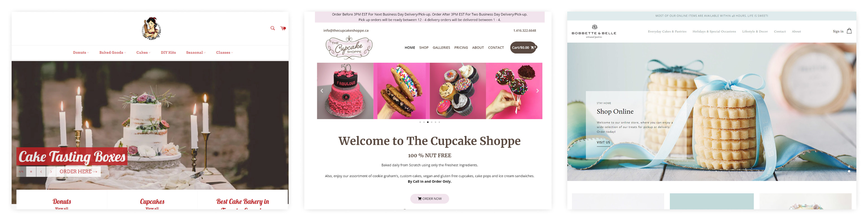
Task: Pause the Cake Tasting Boxes slideshow
Action: (31, 171)
